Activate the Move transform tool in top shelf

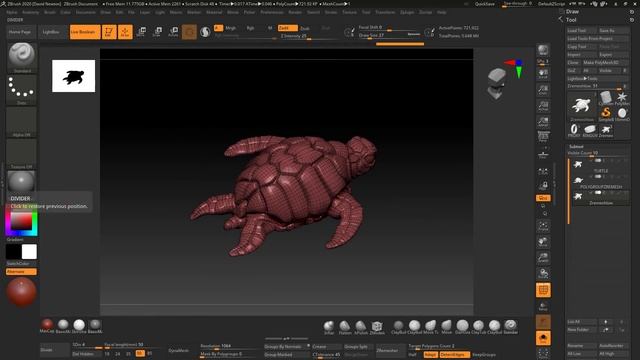[x=142, y=32]
